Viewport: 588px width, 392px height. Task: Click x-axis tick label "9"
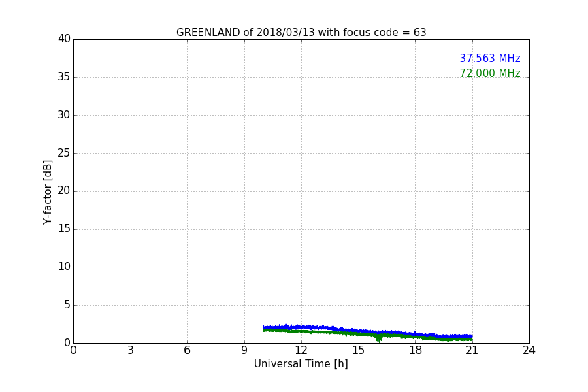(244, 350)
